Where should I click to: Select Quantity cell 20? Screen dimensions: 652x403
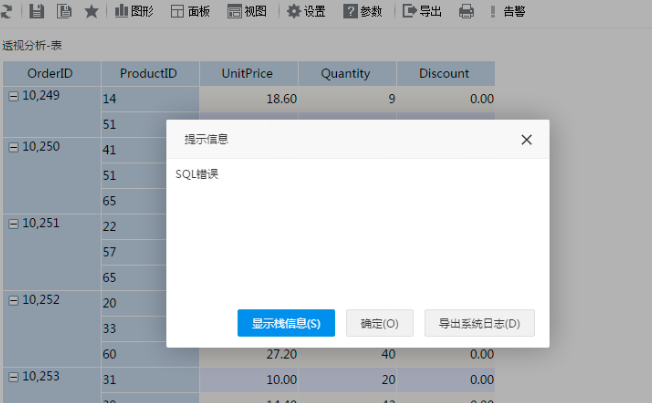pyautogui.click(x=347, y=380)
